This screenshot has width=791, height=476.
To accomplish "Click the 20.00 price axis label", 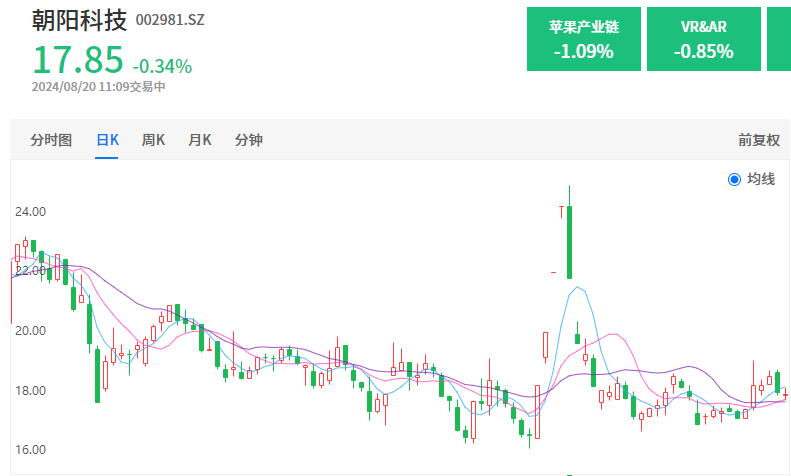I will 30,331.
